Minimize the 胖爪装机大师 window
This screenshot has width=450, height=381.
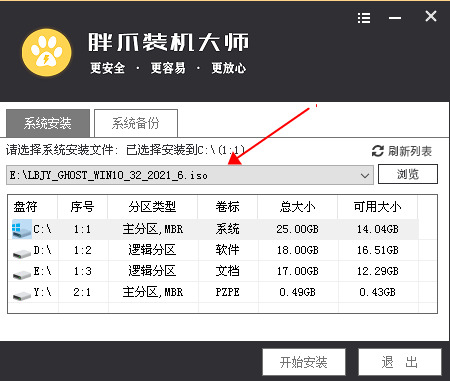pos(395,18)
